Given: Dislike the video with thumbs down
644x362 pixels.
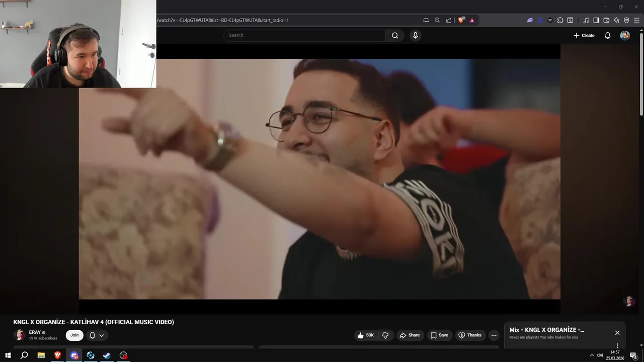Looking at the screenshot, I should [385, 335].
